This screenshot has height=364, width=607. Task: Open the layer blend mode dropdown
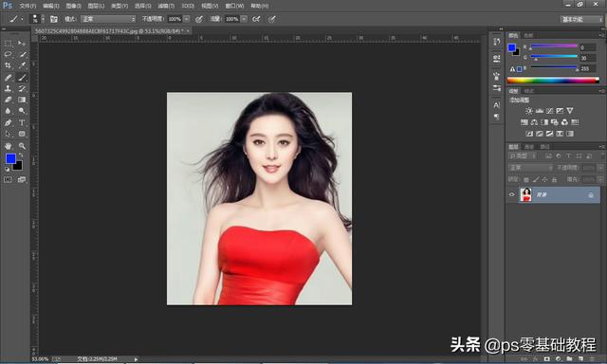[530, 168]
